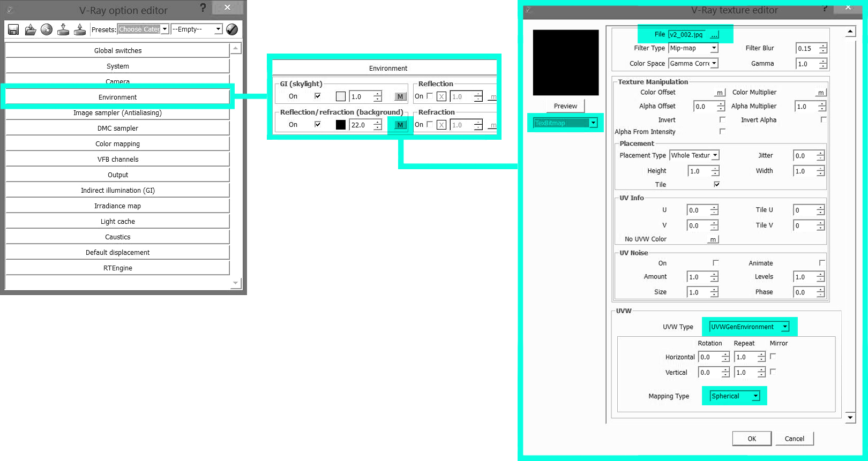Screen dimensions: 868x461
Task: Check the Animate checkbox
Action: coord(822,263)
